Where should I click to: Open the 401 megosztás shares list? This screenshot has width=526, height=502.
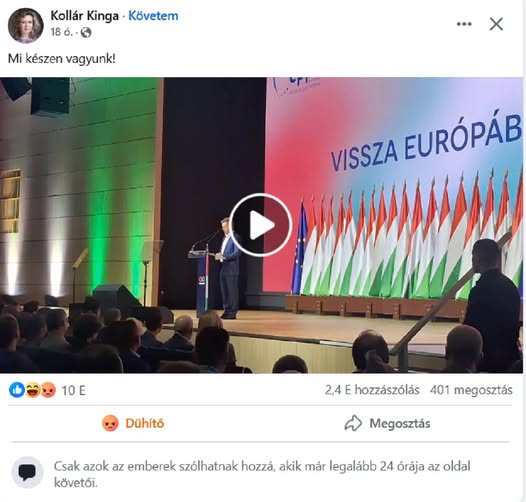[x=471, y=390]
